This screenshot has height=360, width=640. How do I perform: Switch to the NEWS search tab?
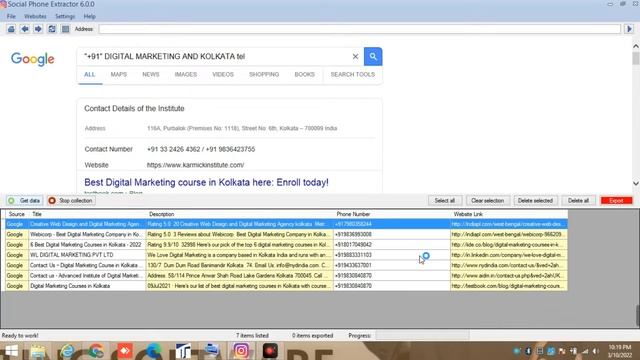(x=151, y=74)
